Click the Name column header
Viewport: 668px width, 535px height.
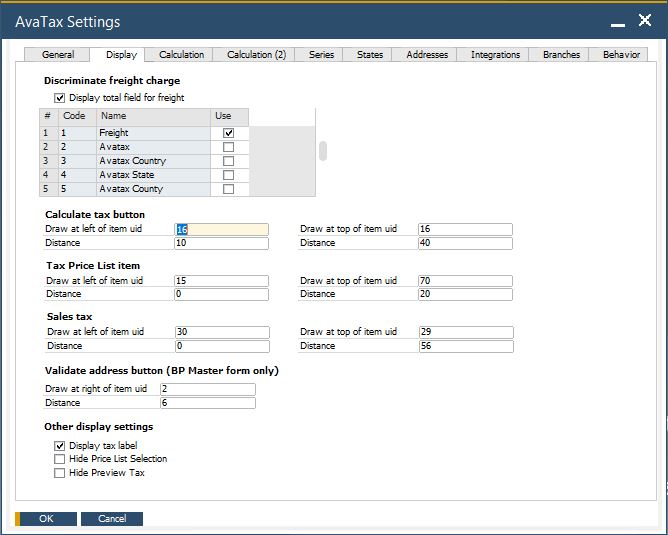[x=153, y=116]
